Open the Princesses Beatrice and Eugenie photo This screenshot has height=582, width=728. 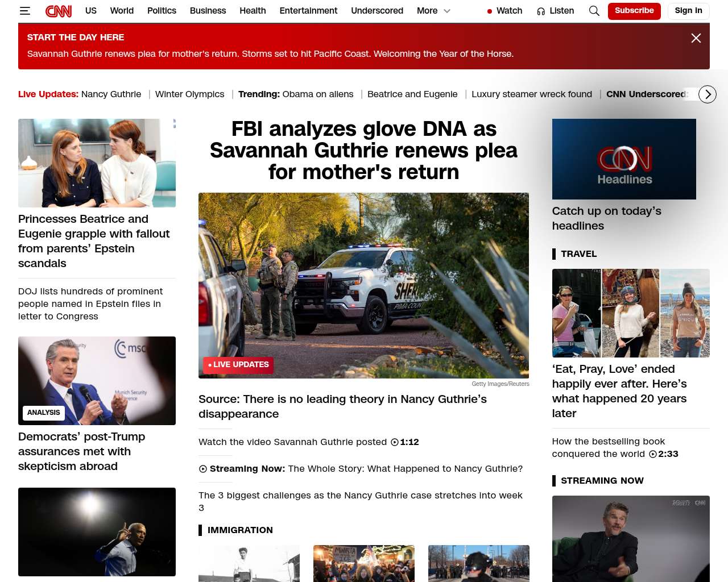tap(97, 163)
